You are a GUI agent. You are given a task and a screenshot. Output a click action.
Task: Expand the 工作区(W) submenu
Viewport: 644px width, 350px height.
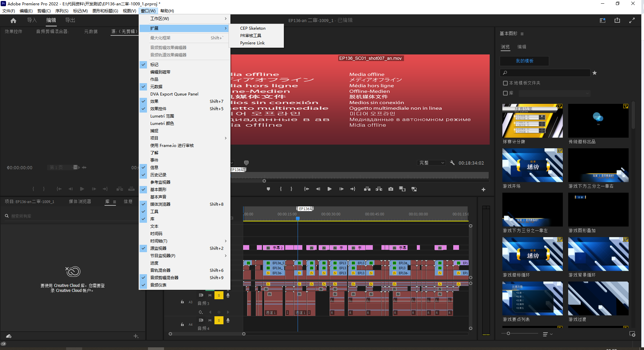(x=184, y=19)
